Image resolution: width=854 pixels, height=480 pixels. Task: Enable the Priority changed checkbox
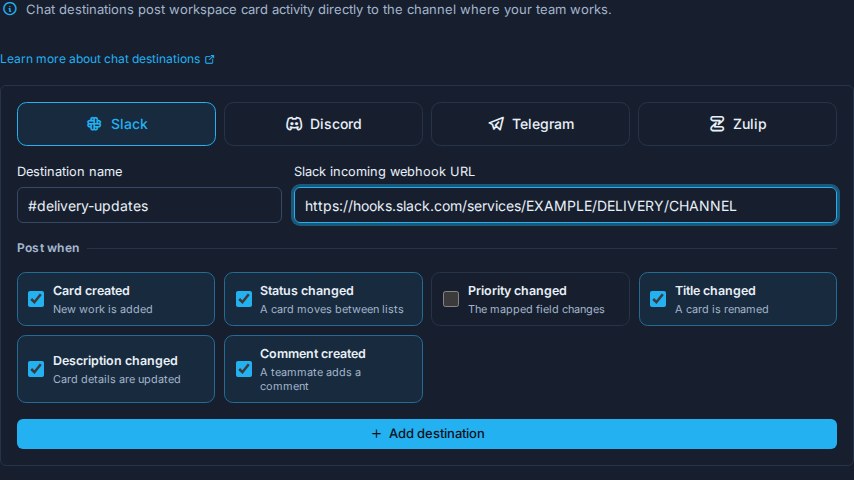tap(451, 299)
